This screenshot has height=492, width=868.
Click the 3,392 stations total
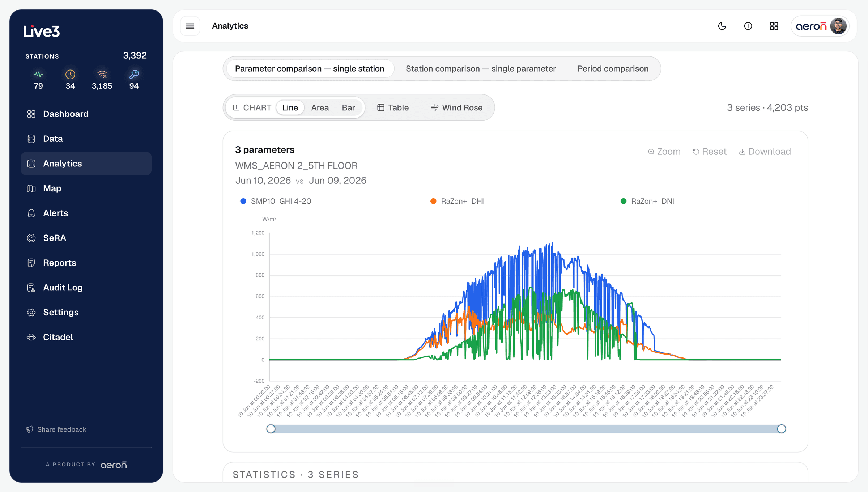[135, 55]
